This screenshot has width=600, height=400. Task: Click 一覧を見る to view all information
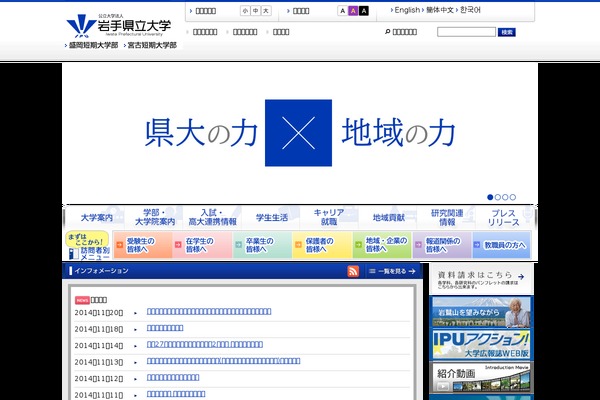[392, 271]
